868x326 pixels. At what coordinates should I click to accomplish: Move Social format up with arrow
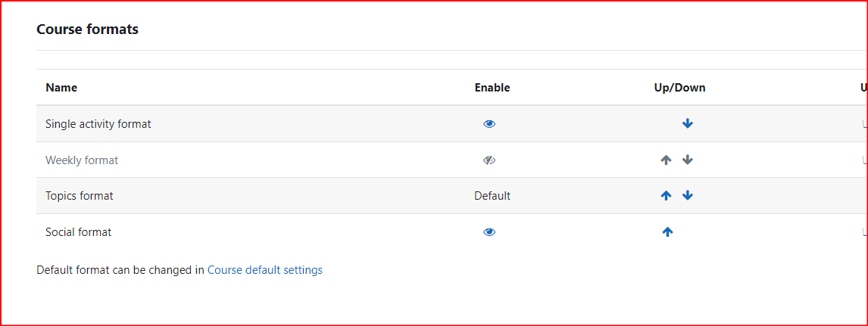667,232
